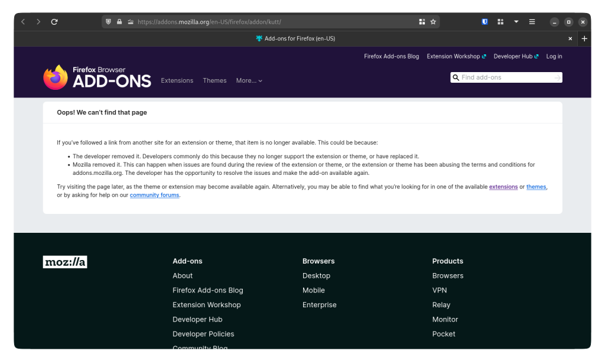Open VPN under Products
Screen dimensions: 605x364
pyautogui.click(x=440, y=290)
